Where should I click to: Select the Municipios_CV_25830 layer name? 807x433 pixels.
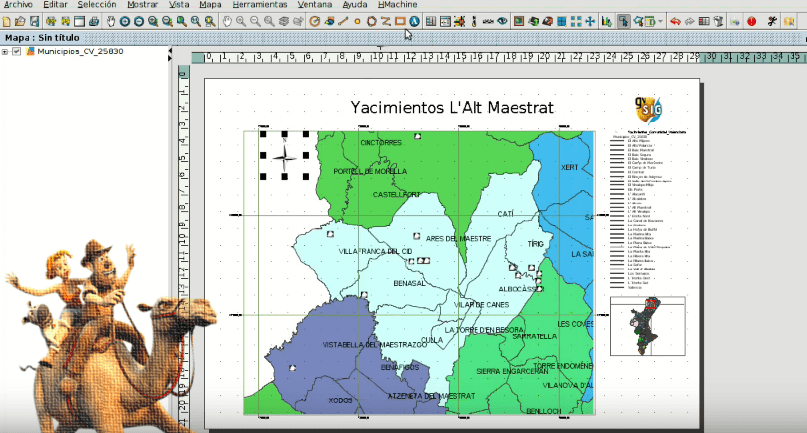80,51
